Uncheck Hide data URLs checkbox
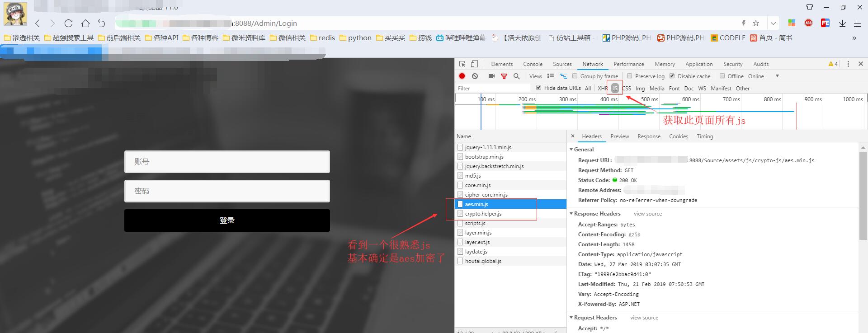The height and width of the screenshot is (333, 868). [538, 88]
